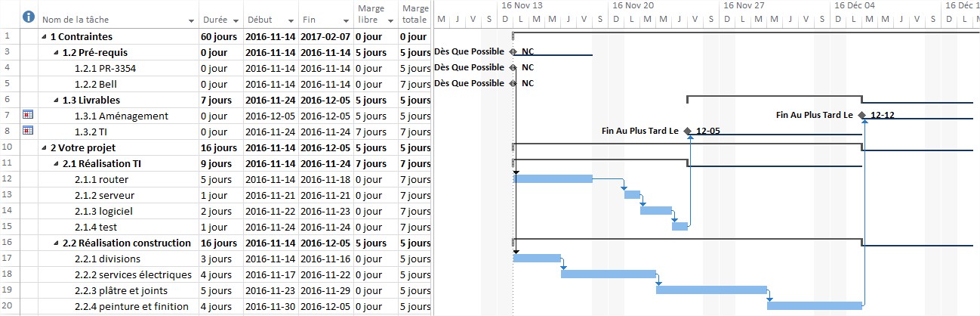Viewport: 980px width, 316px height.
Task: Open the Fin column dropdown arrow
Action: coord(344,20)
